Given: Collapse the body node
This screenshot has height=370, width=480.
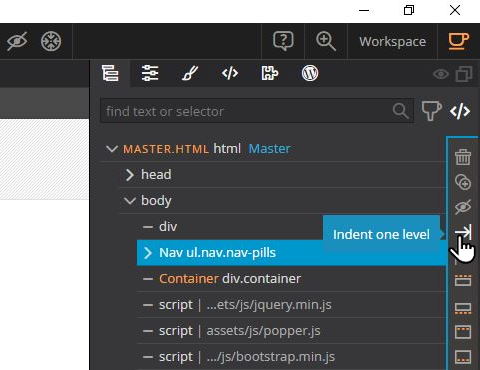Looking at the screenshot, I should pos(130,201).
